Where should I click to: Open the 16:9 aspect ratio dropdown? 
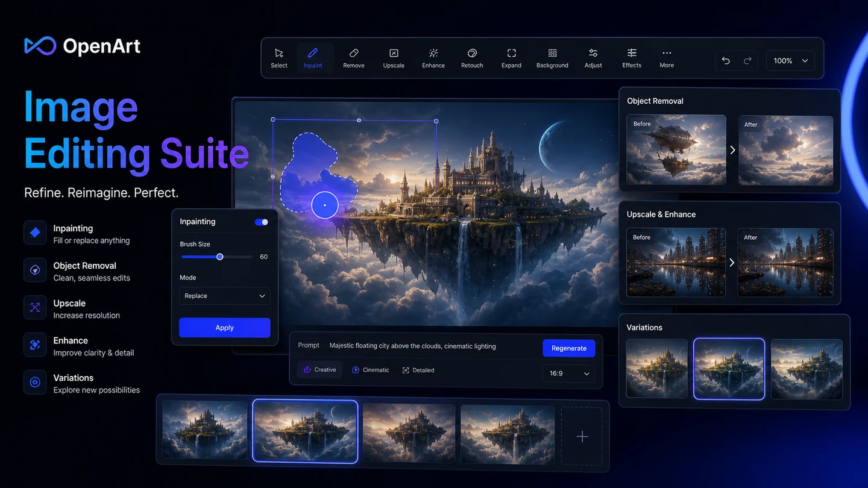(x=569, y=374)
